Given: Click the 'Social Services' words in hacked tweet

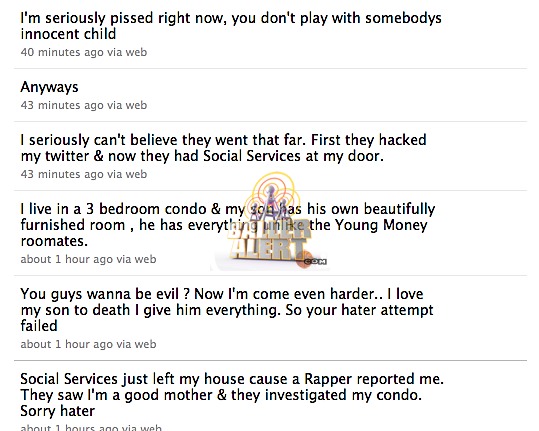Looking at the screenshot, I should (x=252, y=156).
